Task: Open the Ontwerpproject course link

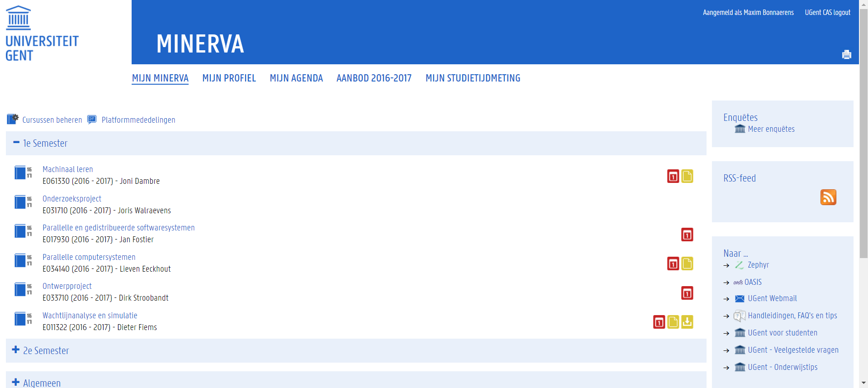Action: [67, 286]
